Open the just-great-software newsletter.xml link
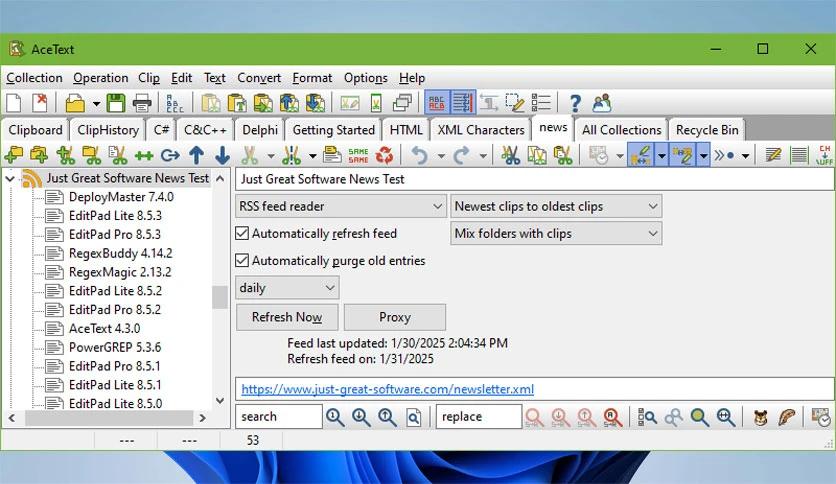Image resolution: width=836 pixels, height=484 pixels. (x=388, y=389)
